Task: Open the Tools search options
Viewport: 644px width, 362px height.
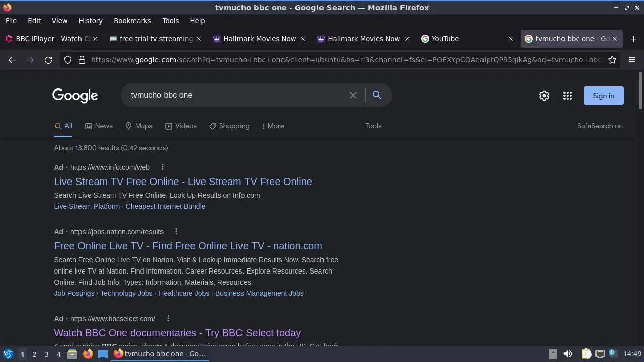Action: (x=373, y=126)
